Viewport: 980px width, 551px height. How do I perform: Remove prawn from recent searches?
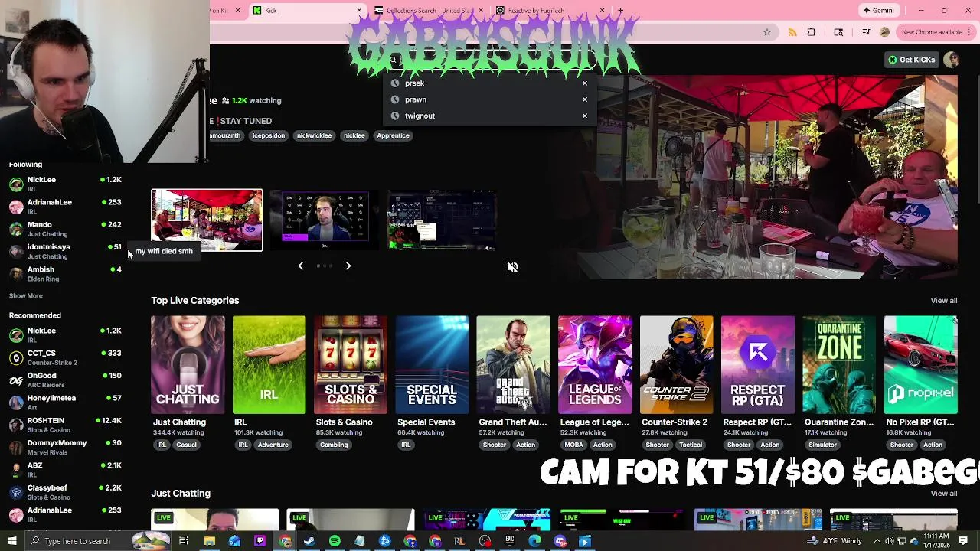584,99
